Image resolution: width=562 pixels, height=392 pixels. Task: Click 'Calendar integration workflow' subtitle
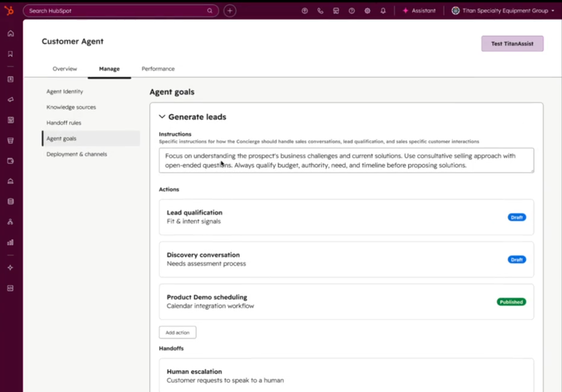(x=210, y=306)
